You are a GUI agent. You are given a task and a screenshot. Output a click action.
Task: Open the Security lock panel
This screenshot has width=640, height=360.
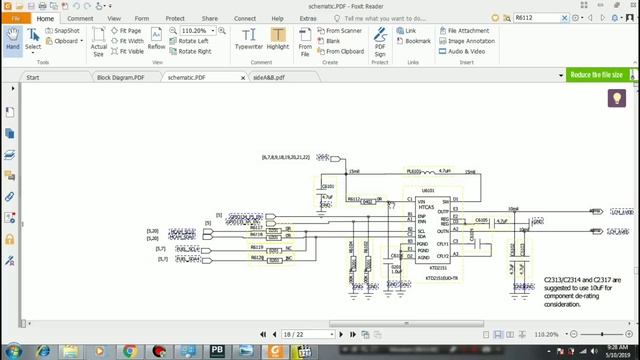(x=10, y=239)
